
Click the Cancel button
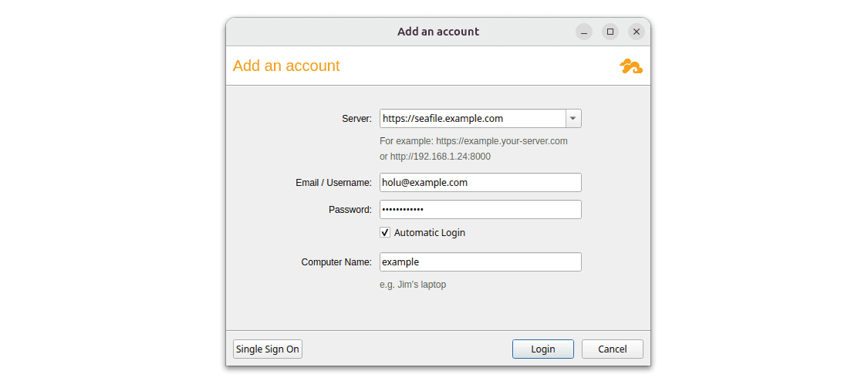[613, 349]
